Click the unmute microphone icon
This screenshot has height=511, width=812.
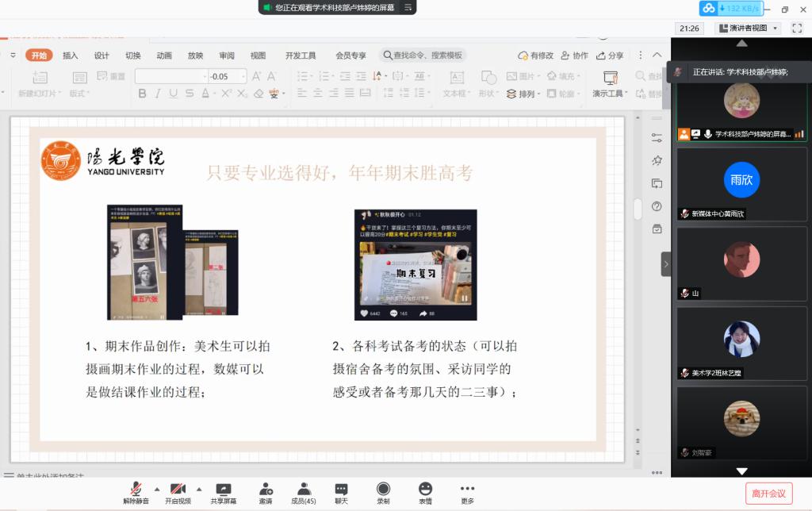pos(136,490)
